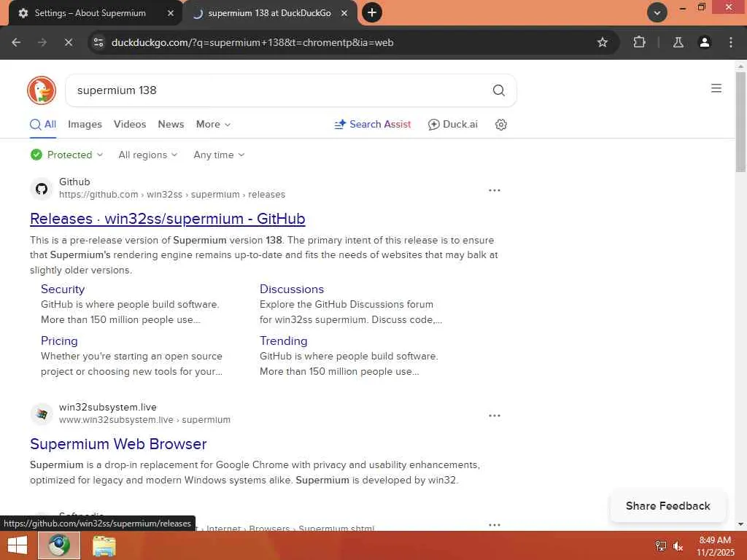Expand the Protected safe search dropdown

click(66, 155)
